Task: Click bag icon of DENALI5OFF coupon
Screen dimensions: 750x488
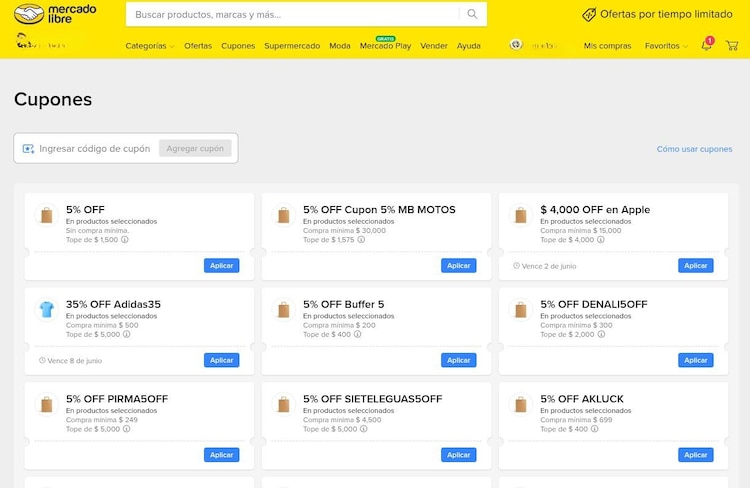Action: point(521,310)
